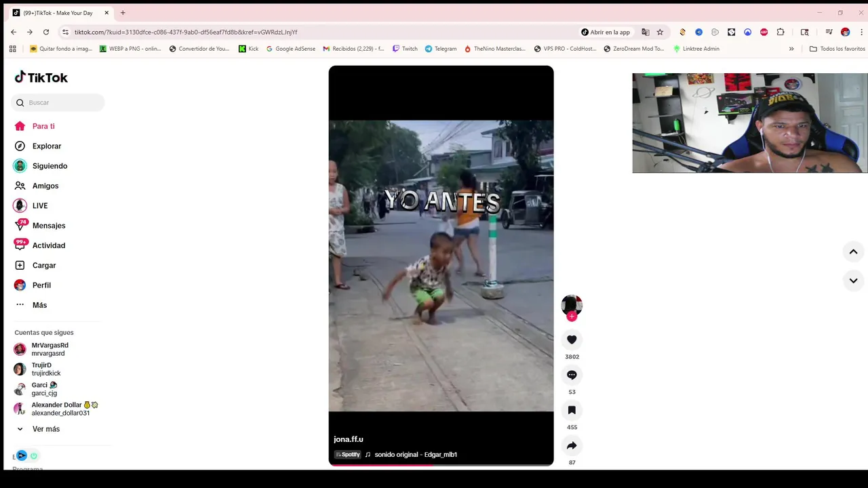Open the Chrome profile avatar
Screen dimensions: 868x488
845,32
